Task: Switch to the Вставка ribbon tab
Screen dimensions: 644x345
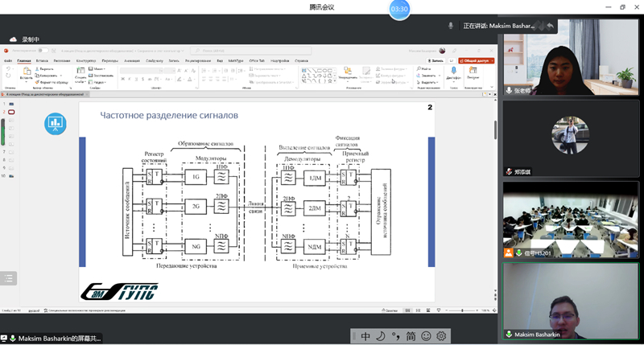Action: pos(42,60)
